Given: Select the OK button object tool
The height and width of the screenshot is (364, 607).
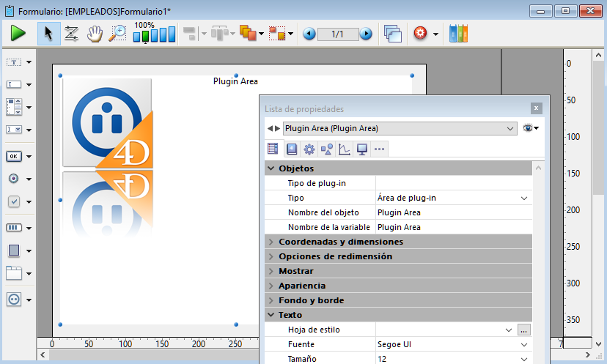Looking at the screenshot, I should [14, 156].
